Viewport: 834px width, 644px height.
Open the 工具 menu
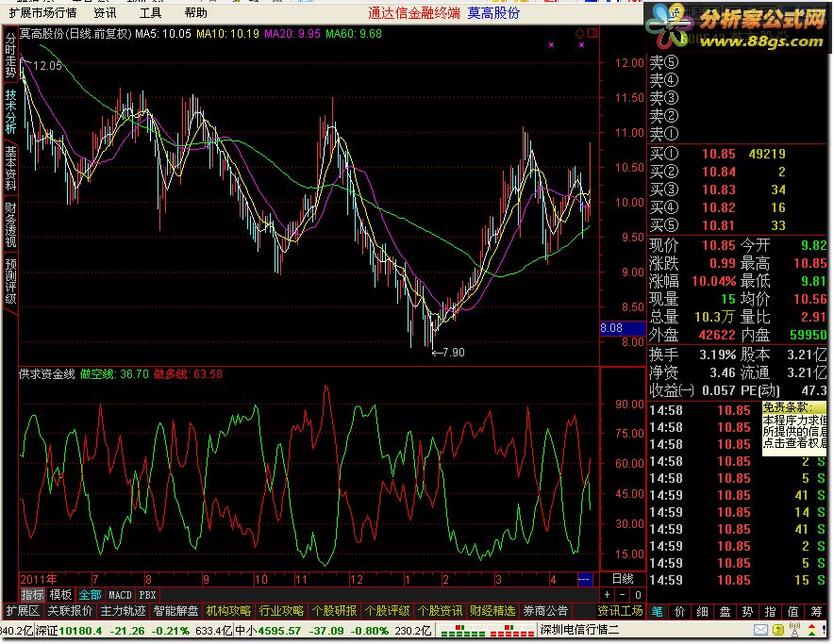point(150,13)
